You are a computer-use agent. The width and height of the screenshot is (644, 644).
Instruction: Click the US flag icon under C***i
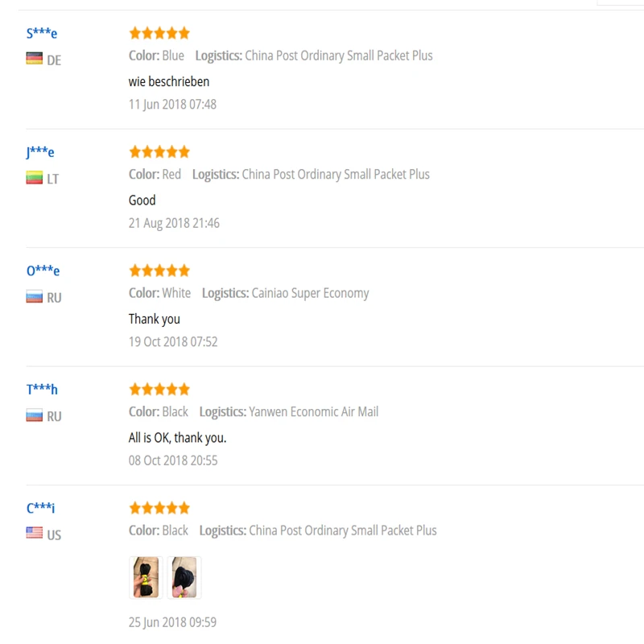pyautogui.click(x=34, y=533)
